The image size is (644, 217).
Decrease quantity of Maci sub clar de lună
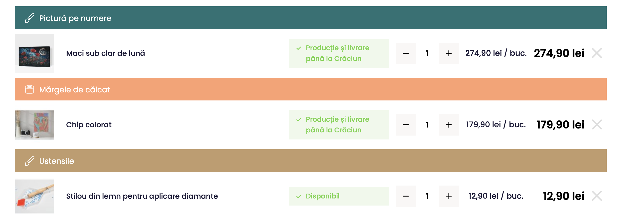[x=406, y=53]
